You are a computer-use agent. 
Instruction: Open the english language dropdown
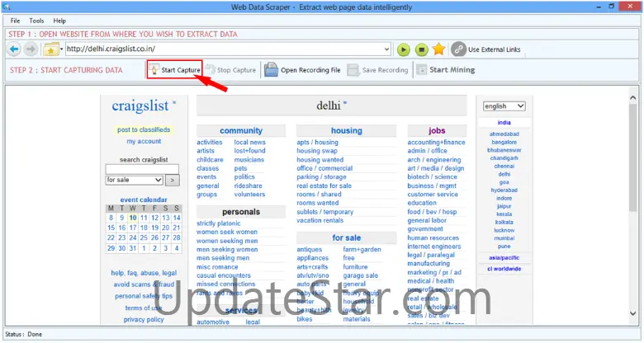504,106
